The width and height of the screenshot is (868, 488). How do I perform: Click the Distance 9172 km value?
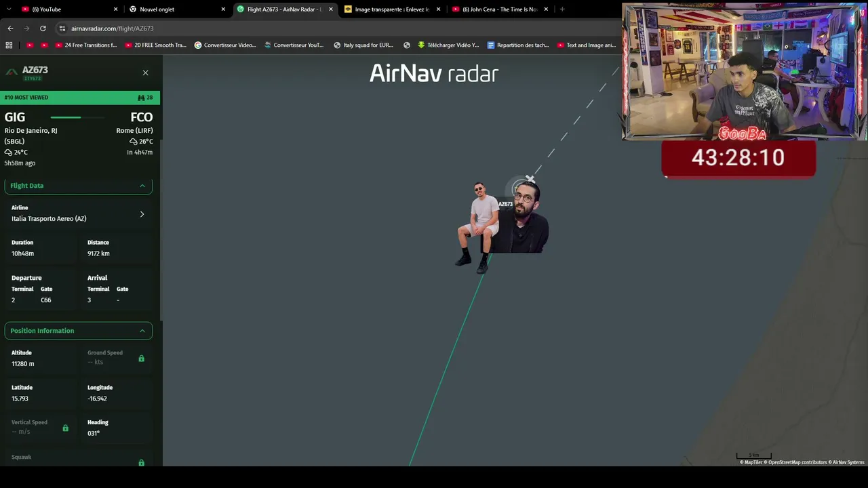[98, 253]
